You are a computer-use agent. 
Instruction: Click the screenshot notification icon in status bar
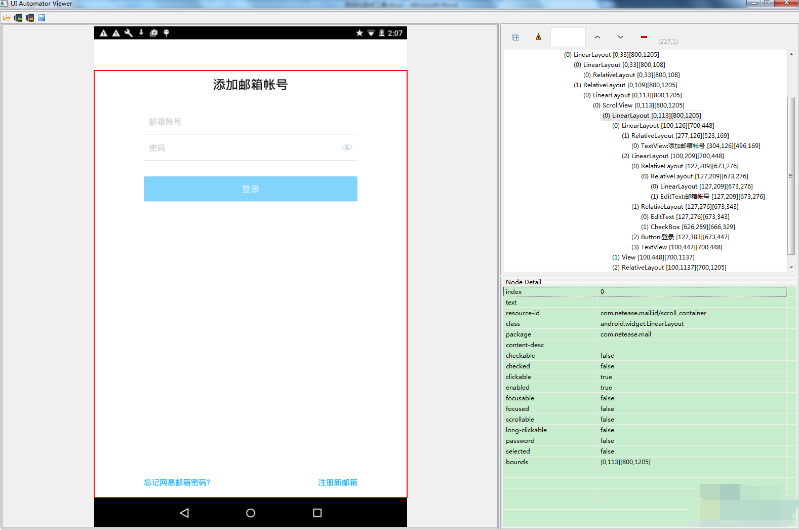tap(153, 33)
